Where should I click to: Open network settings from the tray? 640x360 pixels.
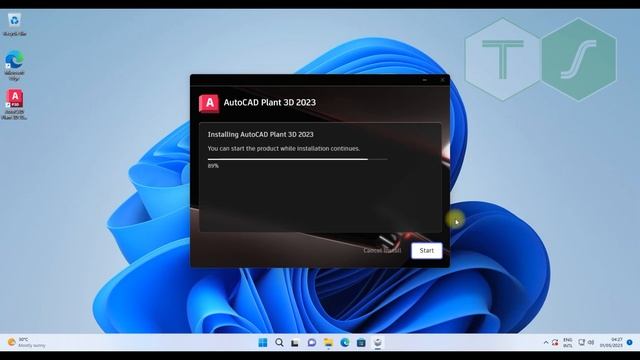tap(582, 342)
